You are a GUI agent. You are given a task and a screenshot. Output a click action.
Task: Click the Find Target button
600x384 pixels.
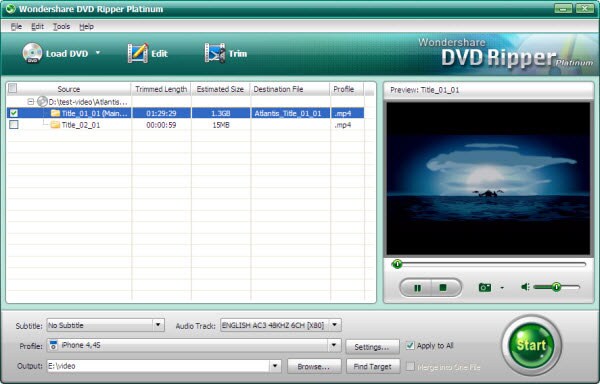(x=373, y=366)
